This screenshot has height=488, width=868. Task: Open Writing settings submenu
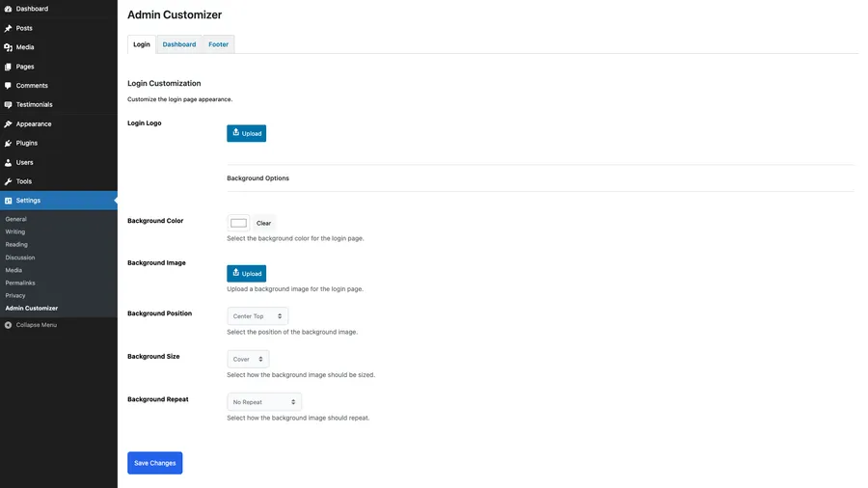pyautogui.click(x=14, y=231)
